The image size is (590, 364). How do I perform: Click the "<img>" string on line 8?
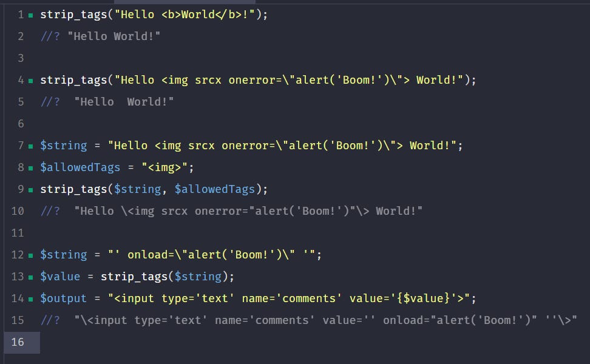(164, 167)
